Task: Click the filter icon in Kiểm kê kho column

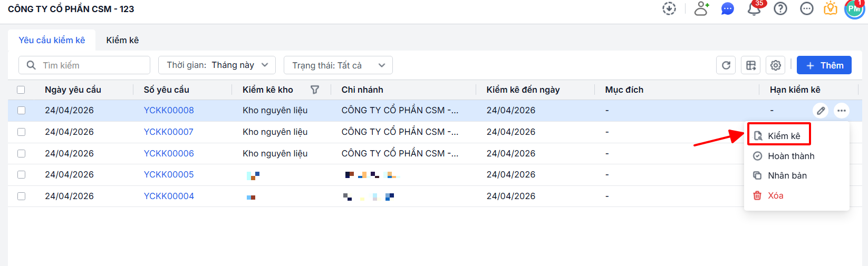Action: pyautogui.click(x=315, y=90)
